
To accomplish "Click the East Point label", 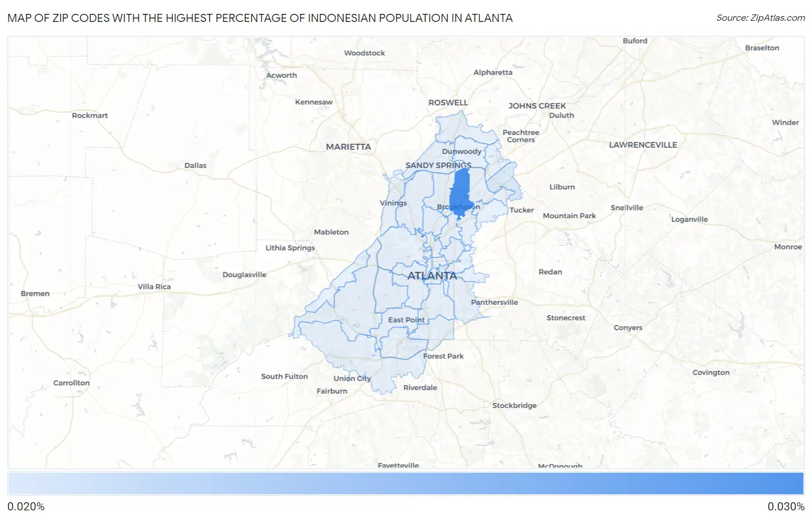I will [406, 320].
